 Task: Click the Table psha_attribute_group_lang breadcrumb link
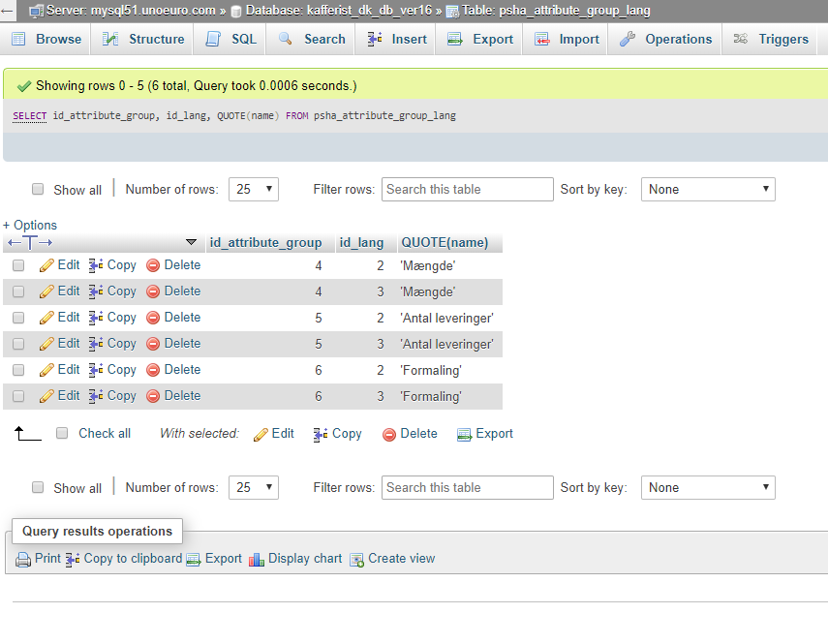tap(556, 11)
